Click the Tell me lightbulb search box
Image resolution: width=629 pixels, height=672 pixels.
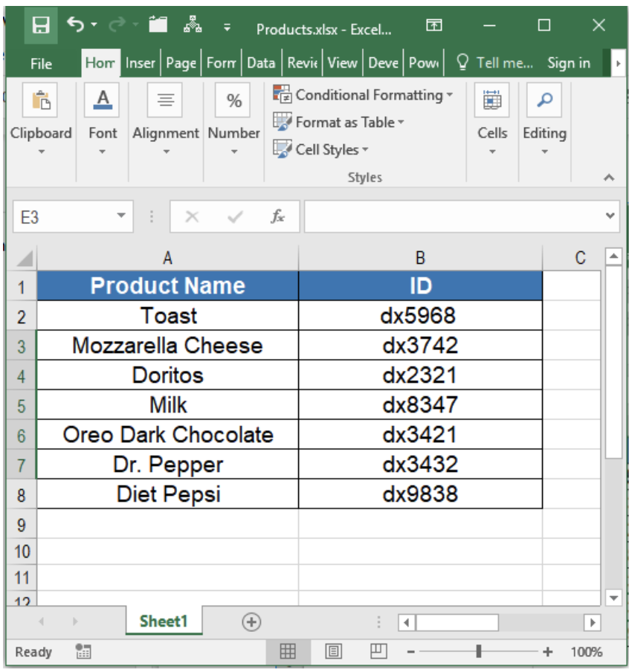point(494,63)
